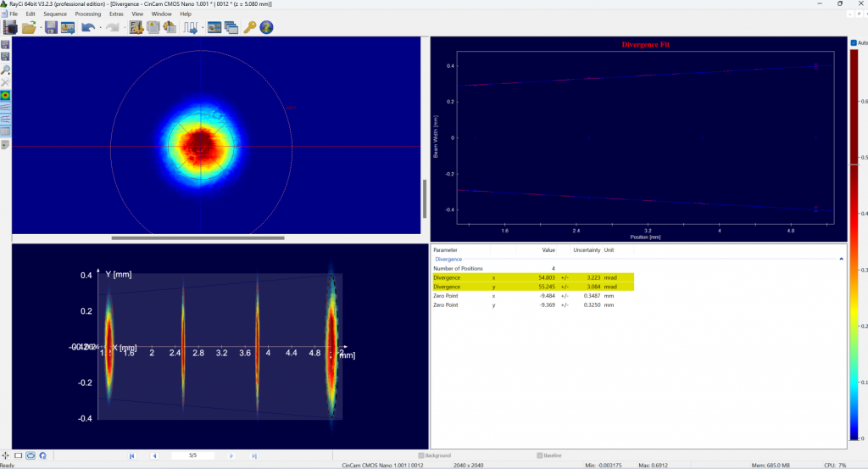Click the crossed-out tool icon in sidebar
This screenshot has height=469, width=868.
tap(6, 82)
